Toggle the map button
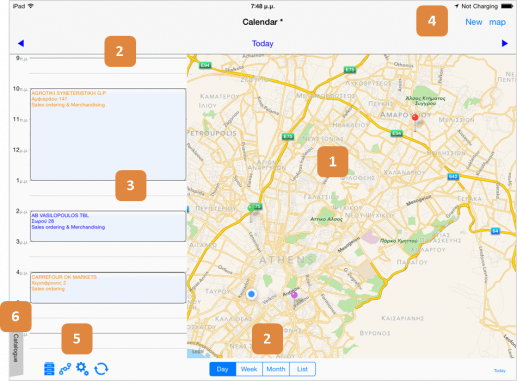This screenshot has width=517, height=381. [x=497, y=22]
